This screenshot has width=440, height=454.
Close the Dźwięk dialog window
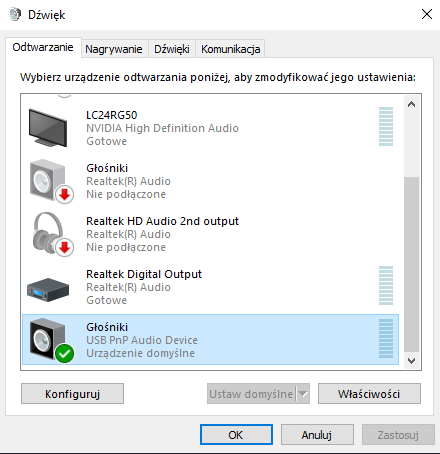(427, 14)
